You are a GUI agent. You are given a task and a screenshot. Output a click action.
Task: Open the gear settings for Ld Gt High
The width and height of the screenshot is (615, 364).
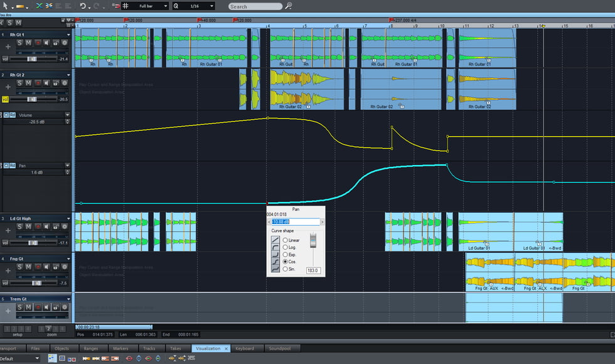click(x=64, y=227)
